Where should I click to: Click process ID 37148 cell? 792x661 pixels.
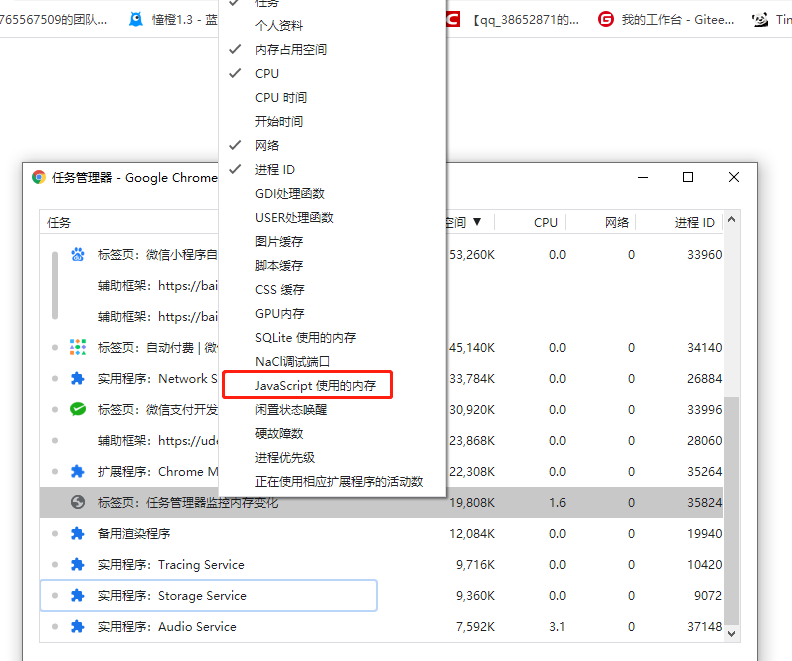click(x=705, y=627)
